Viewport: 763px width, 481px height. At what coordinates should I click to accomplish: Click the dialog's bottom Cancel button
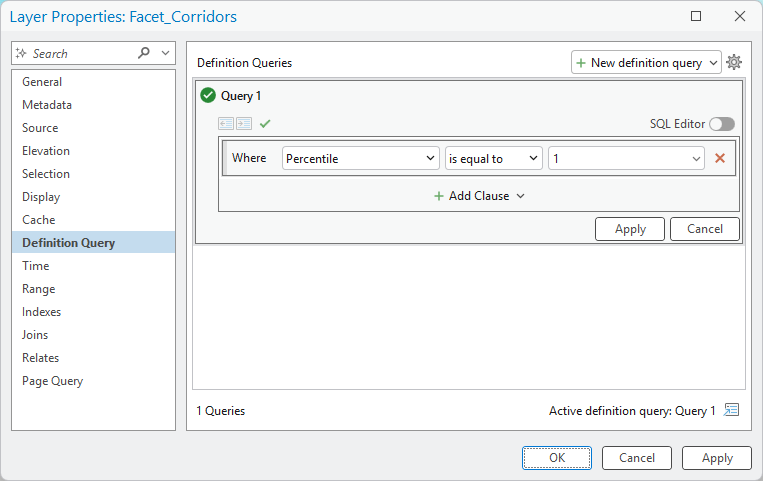pos(636,458)
